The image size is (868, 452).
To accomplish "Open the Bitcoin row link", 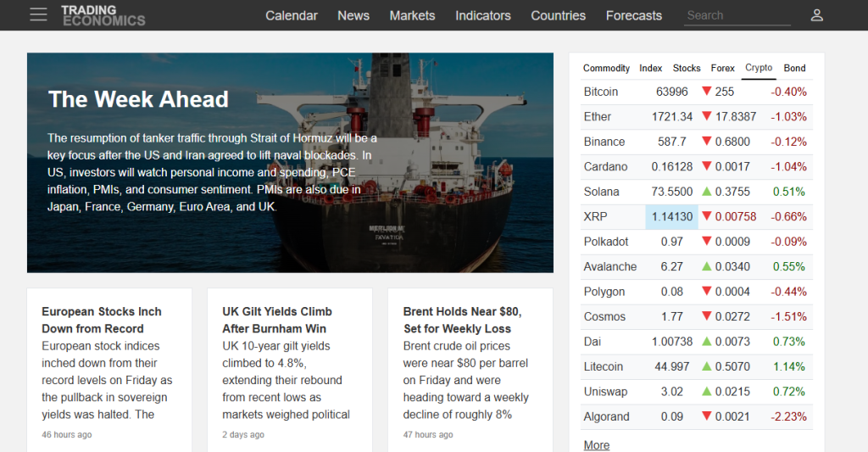I will pos(601,92).
